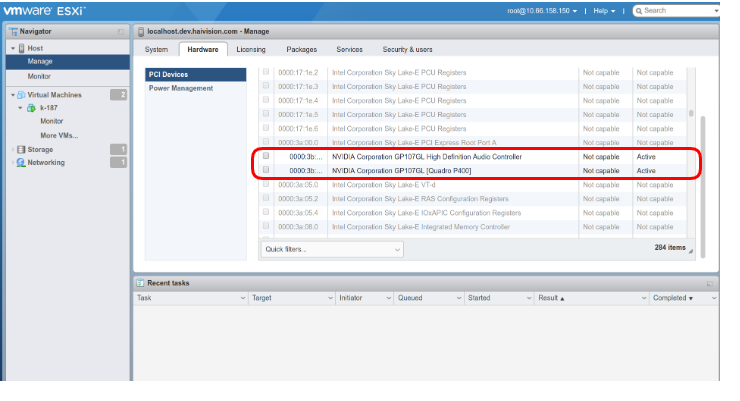Viewport: 740px width, 401px height.
Task: Click the Host icon in Navigator
Action: [x=21, y=48]
